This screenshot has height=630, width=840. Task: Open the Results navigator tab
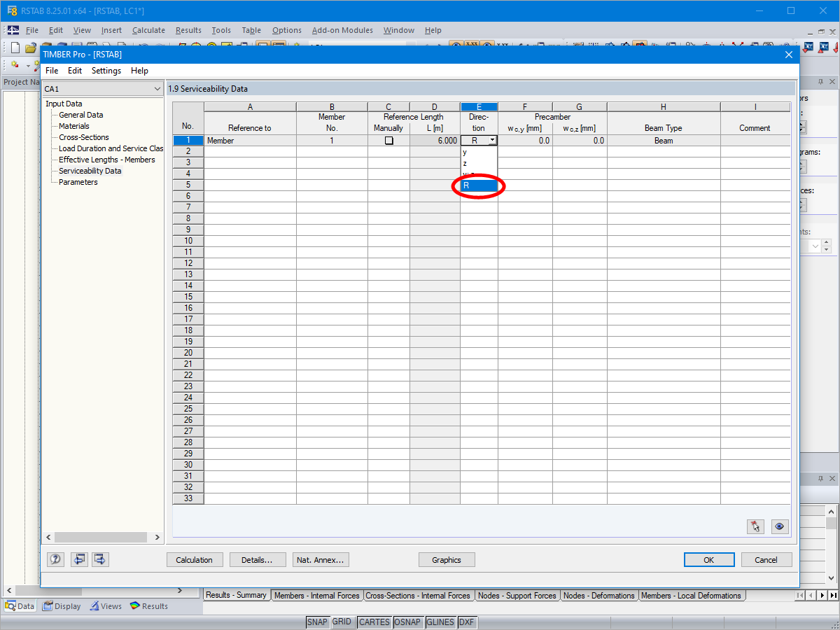tap(148, 606)
